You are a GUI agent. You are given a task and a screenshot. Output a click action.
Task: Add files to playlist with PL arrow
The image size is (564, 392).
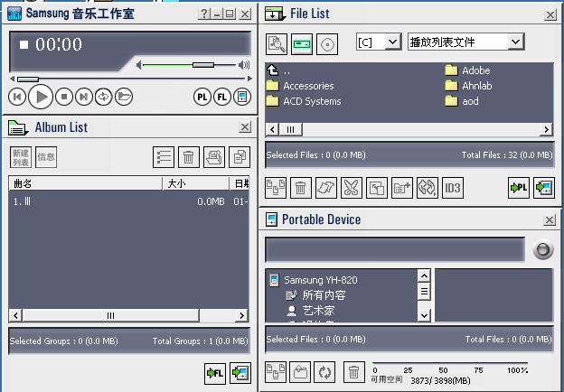pos(519,188)
